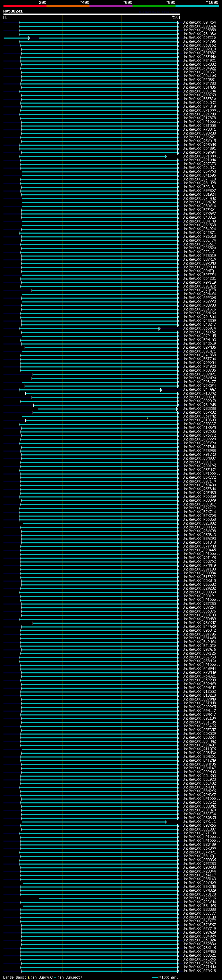Viewport: 222px width, 980px height.
Task: Select hit label UniRef100_B9RAL0
Action: click(199, 49)
